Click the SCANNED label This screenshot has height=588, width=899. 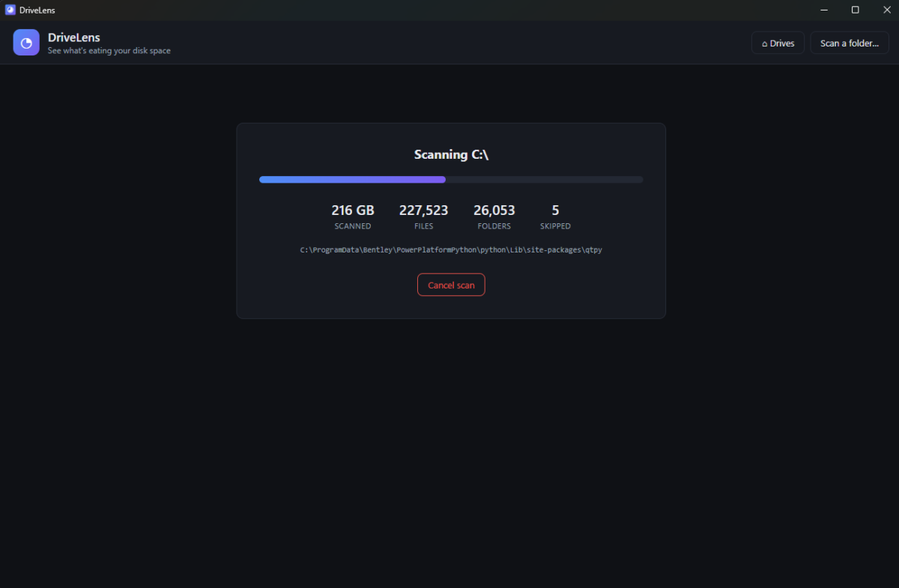pyautogui.click(x=353, y=226)
